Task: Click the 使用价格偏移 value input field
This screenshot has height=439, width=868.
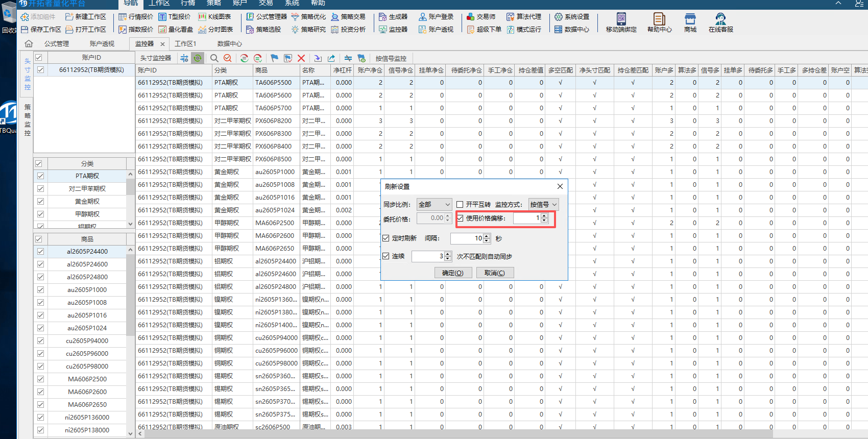Action: tap(526, 218)
